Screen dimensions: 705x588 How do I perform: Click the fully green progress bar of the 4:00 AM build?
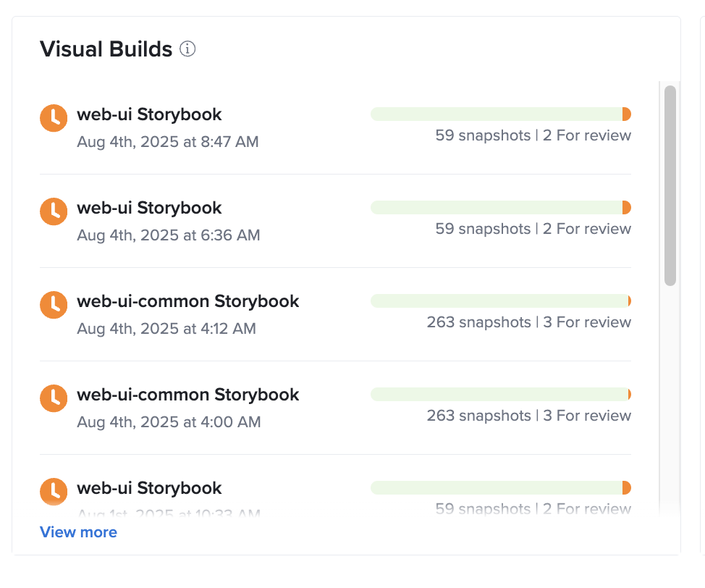pyautogui.click(x=499, y=394)
